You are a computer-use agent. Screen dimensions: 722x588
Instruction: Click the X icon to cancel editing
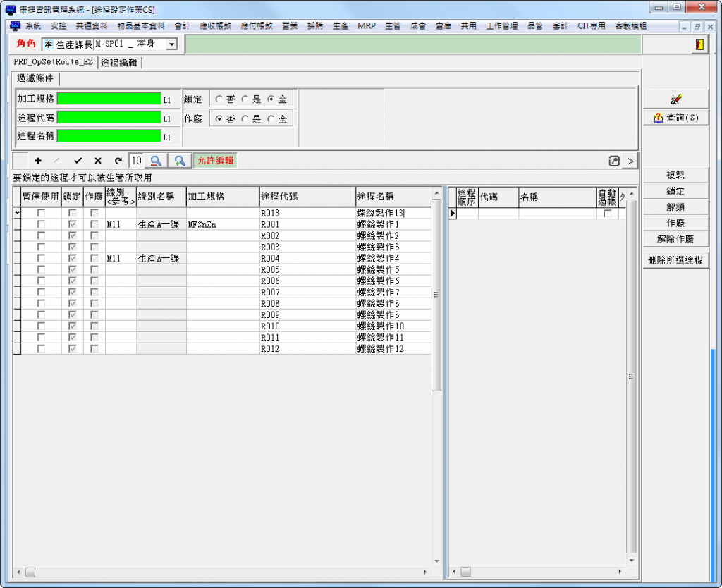98,161
